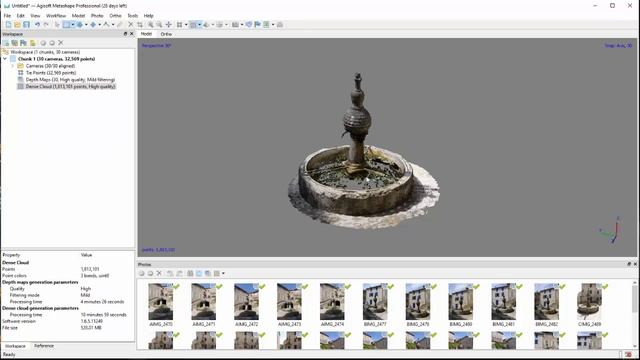Image resolution: width=640 pixels, height=360 pixels.
Task: Rotate the selected photo right in the Photos pane
Action: coord(179,273)
